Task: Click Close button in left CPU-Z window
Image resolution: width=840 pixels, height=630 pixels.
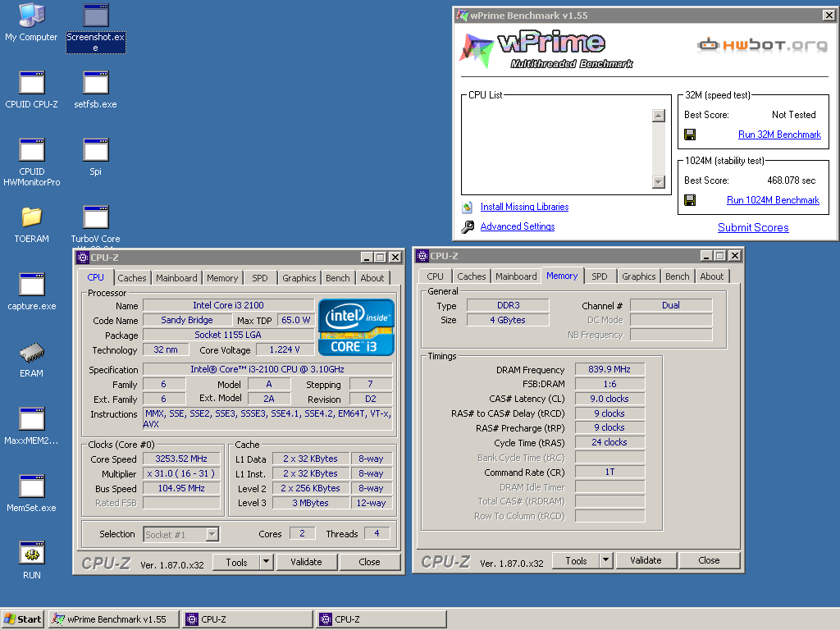Action: (x=370, y=562)
